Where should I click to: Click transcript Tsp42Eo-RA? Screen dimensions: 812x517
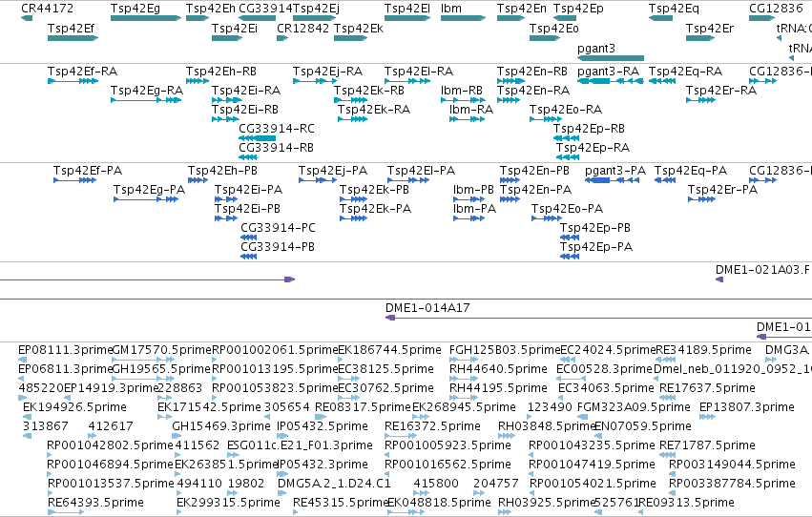(545, 119)
